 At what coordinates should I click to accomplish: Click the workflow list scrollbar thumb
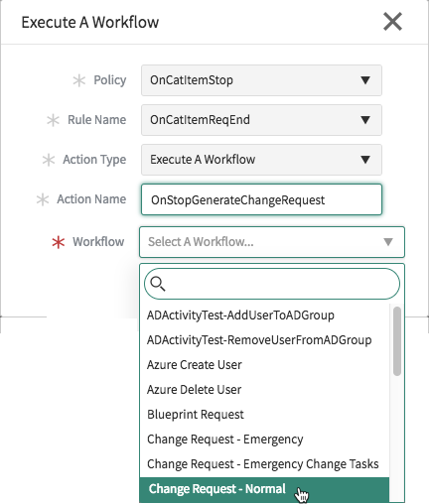coord(397,341)
